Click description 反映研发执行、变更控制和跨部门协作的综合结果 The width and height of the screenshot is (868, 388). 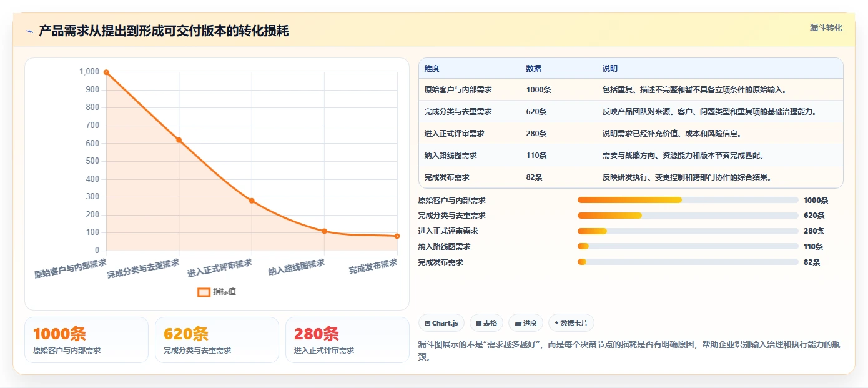pos(687,177)
